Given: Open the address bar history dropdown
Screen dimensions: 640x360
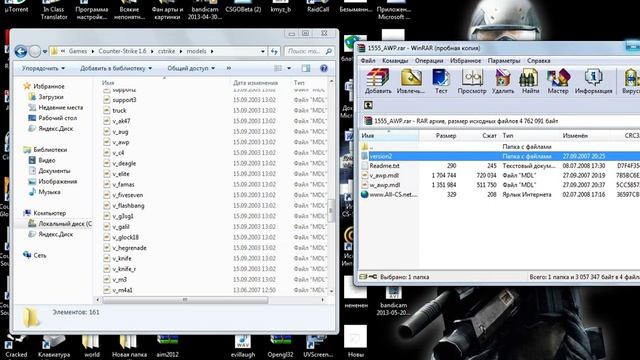Looking at the screenshot, I should point(262,51).
